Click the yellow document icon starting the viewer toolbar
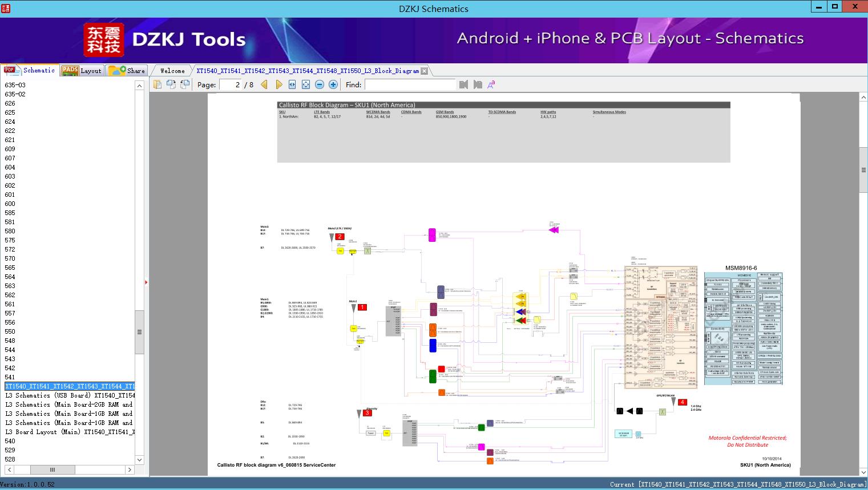 tap(158, 84)
